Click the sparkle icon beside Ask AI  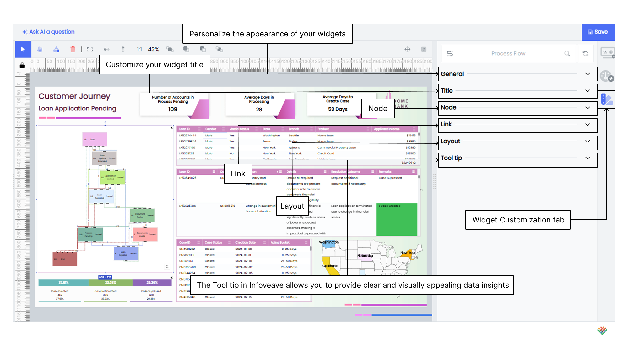click(x=25, y=32)
